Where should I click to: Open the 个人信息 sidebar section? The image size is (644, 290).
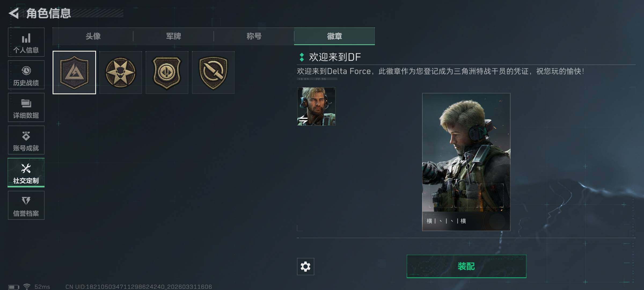pos(26,42)
